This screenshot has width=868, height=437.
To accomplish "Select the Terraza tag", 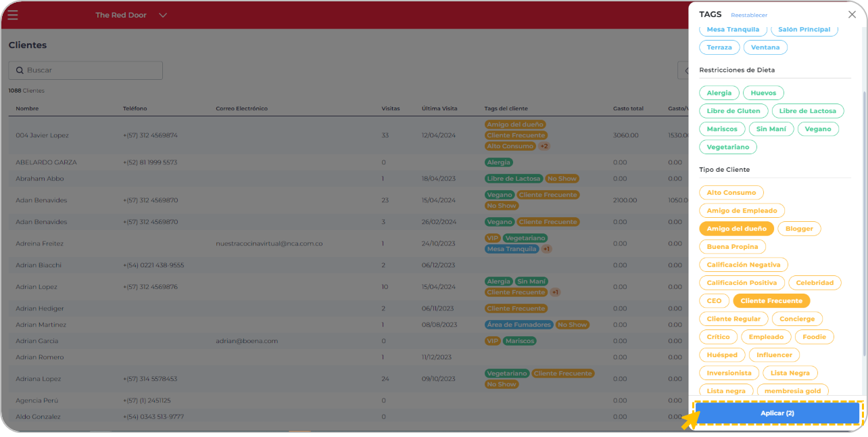I will (719, 47).
